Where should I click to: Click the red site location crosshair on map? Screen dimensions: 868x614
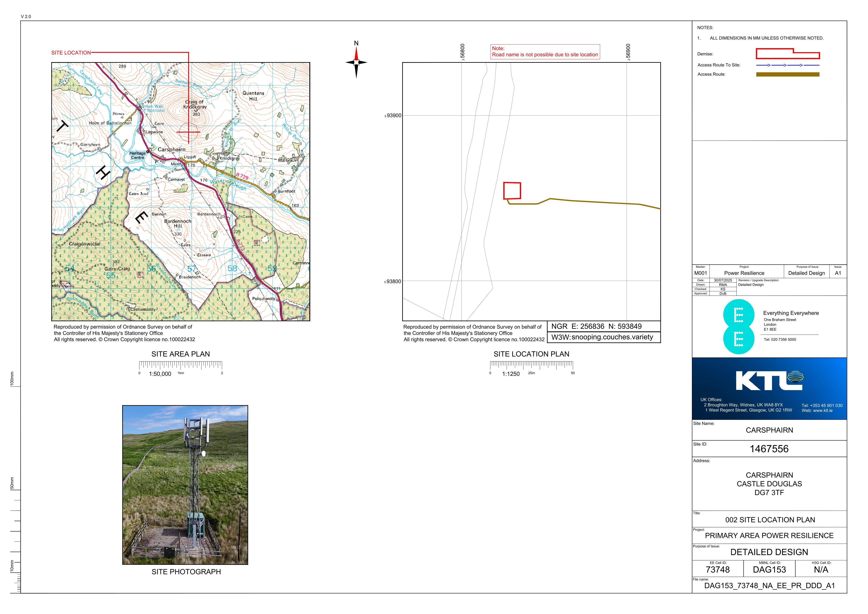click(x=188, y=132)
